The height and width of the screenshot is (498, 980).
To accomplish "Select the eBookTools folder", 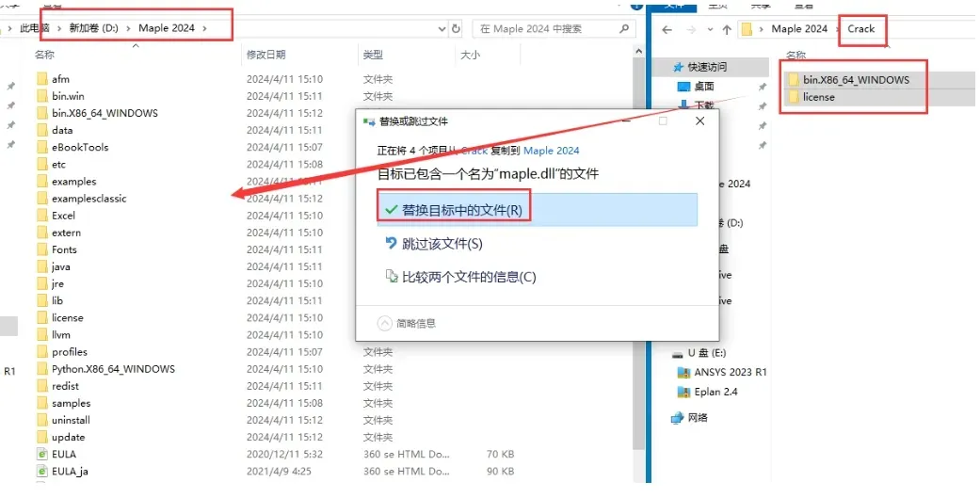I will pyautogui.click(x=80, y=147).
